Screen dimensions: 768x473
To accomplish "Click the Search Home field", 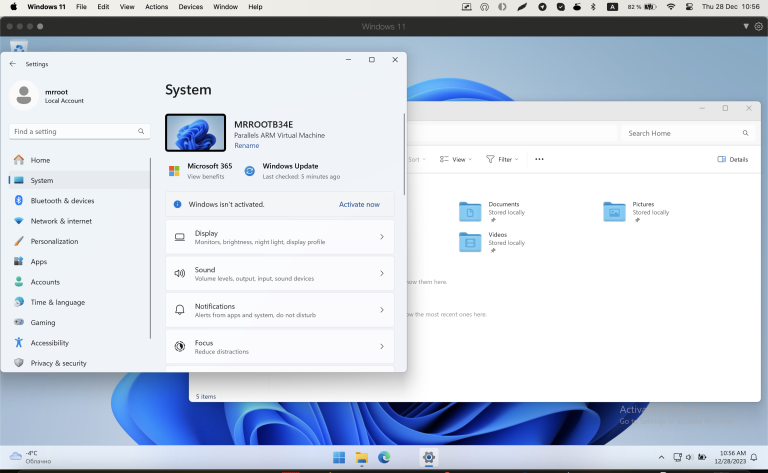I will (x=680, y=133).
